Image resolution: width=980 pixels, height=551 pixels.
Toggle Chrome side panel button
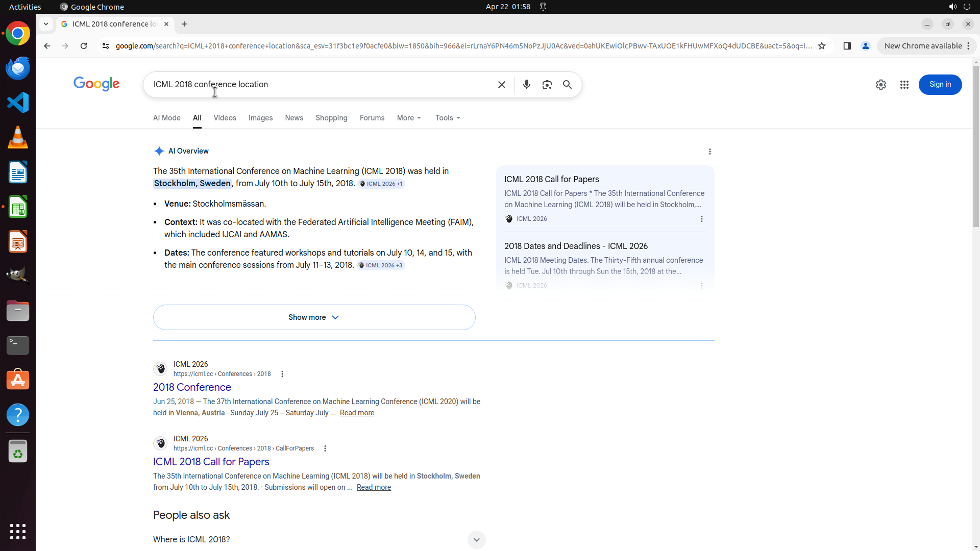point(847,46)
